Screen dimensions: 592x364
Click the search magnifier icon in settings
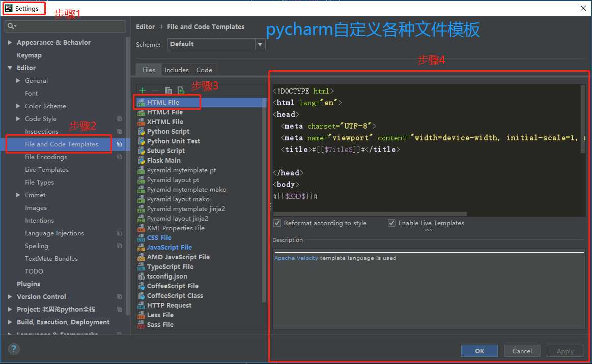click(x=12, y=26)
